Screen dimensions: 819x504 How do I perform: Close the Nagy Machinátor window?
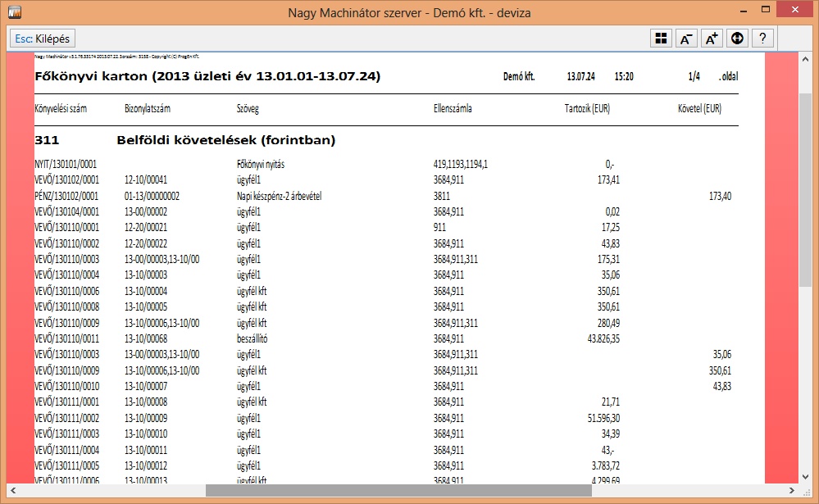[796, 11]
